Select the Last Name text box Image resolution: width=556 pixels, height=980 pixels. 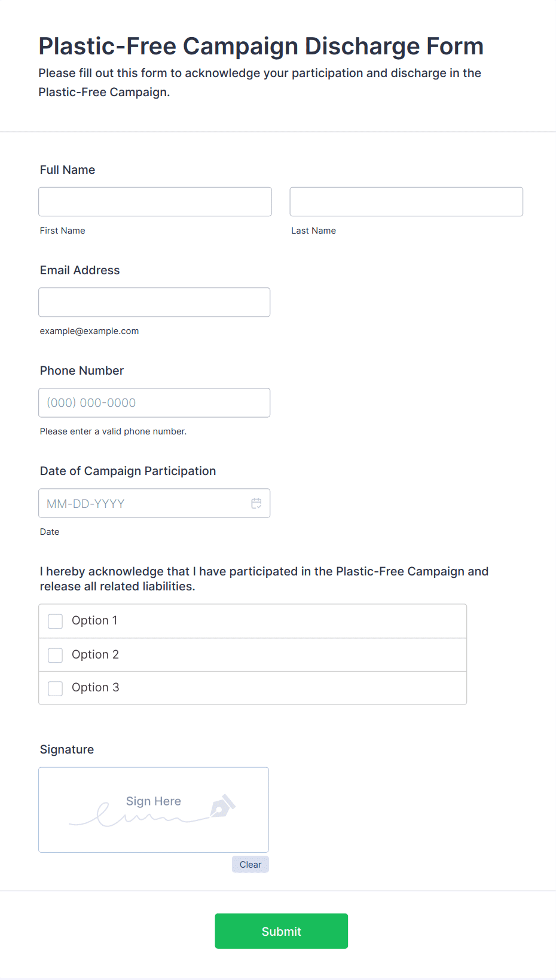click(x=407, y=201)
